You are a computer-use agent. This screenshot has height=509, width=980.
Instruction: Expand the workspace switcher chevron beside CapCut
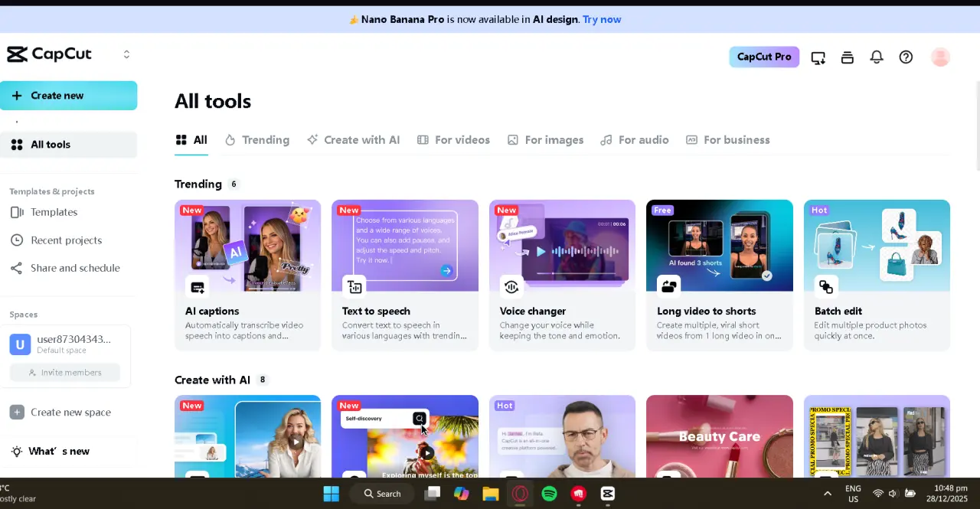tap(126, 54)
